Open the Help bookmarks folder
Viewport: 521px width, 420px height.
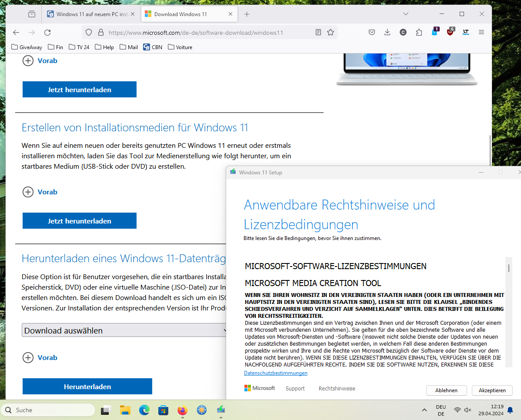(104, 47)
